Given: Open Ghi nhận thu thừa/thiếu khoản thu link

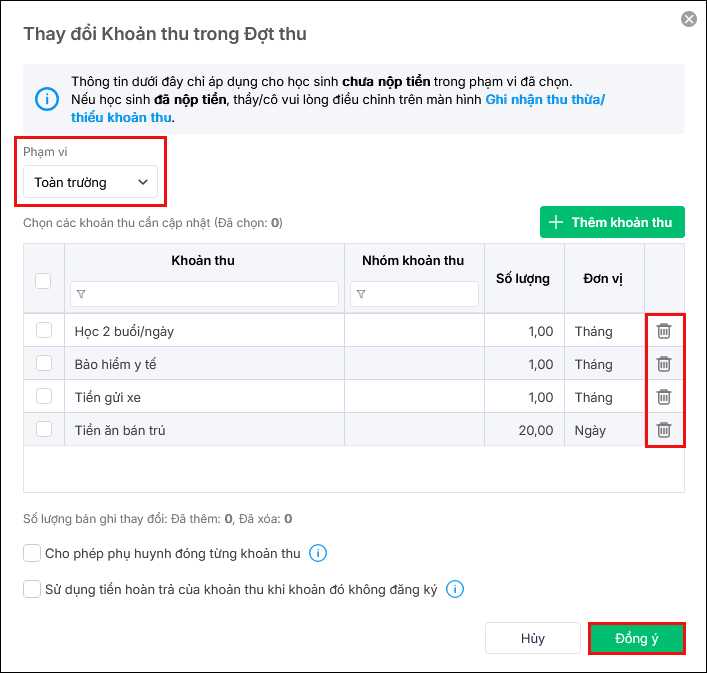Looking at the screenshot, I should pyautogui.click(x=545, y=100).
